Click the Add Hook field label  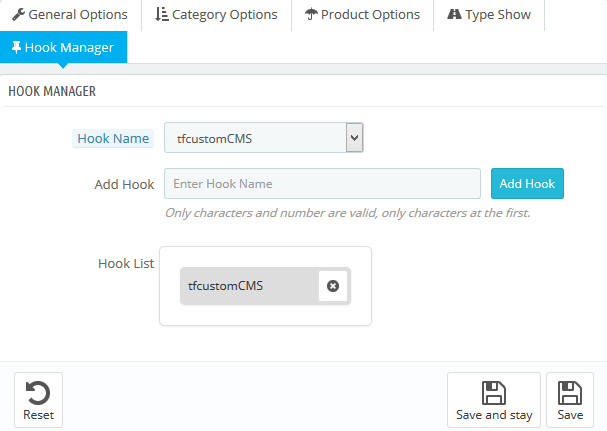coord(124,184)
